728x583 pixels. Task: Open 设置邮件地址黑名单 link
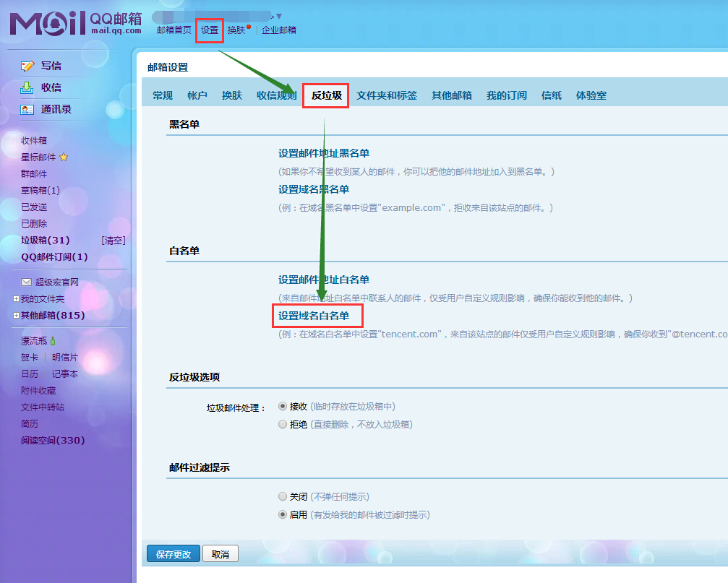[324, 153]
